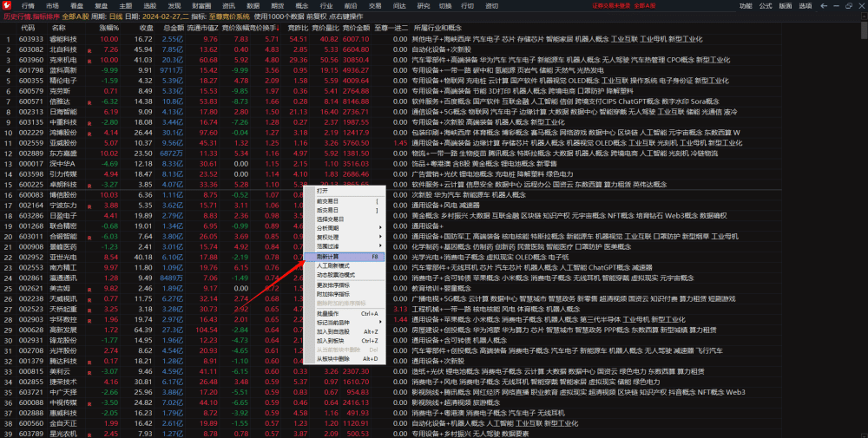Open the 选项 menu at top right
Image resolution: width=868 pixels, height=438 pixels.
click(x=806, y=6)
